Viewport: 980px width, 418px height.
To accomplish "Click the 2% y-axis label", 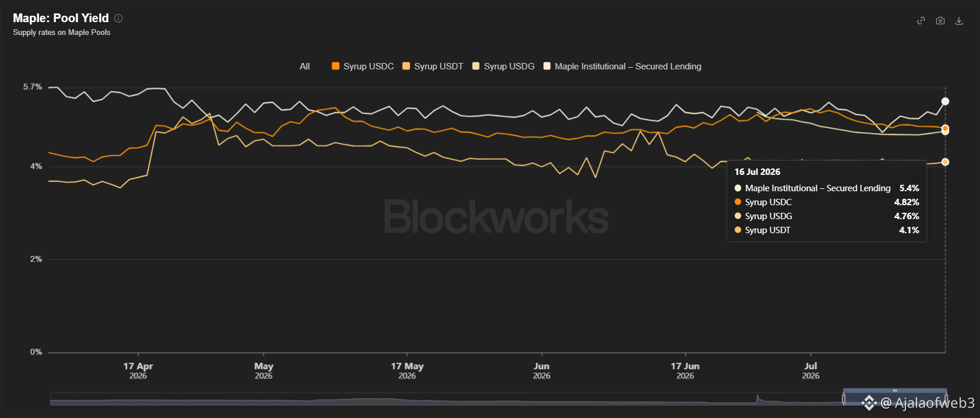I will tap(36, 259).
